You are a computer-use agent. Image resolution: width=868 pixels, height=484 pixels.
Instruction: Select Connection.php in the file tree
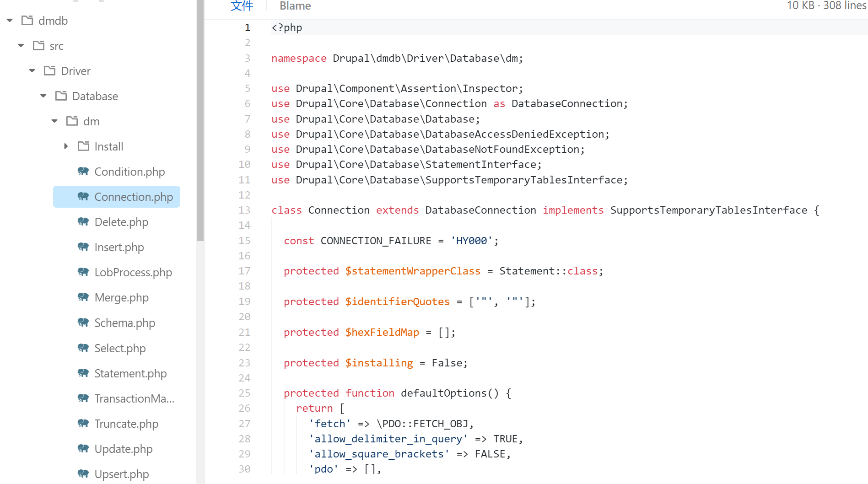(116, 197)
